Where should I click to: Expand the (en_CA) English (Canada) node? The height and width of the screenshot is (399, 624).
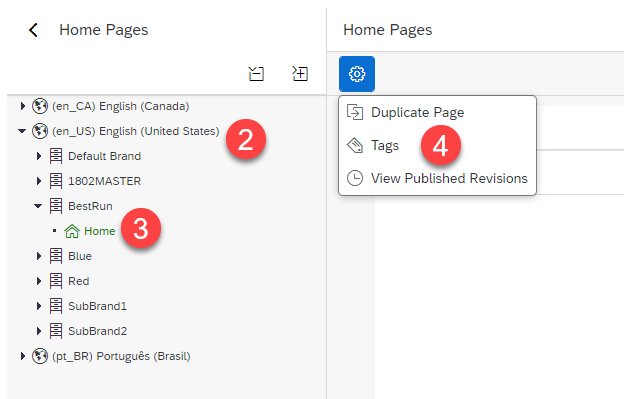click(23, 106)
